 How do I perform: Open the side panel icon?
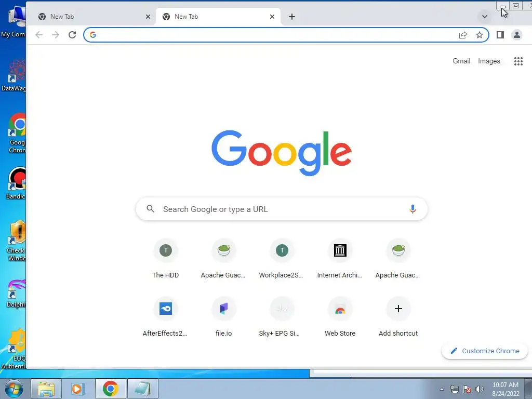[x=500, y=35]
